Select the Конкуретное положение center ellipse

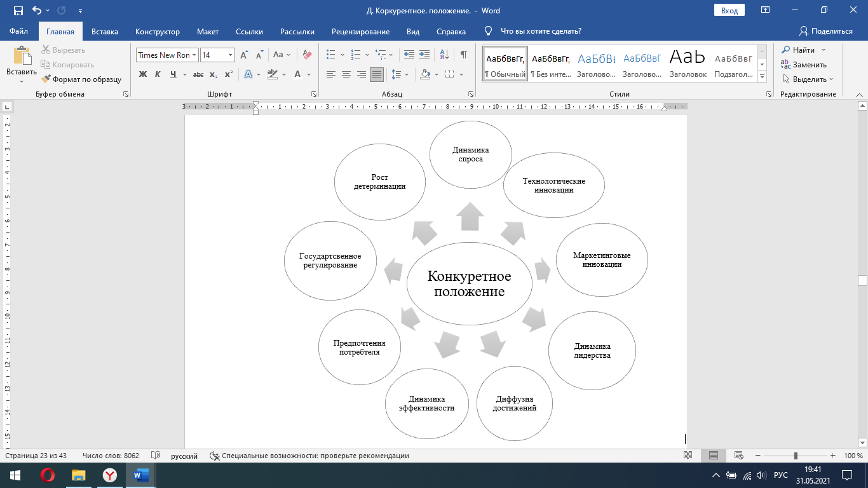pyautogui.click(x=469, y=283)
